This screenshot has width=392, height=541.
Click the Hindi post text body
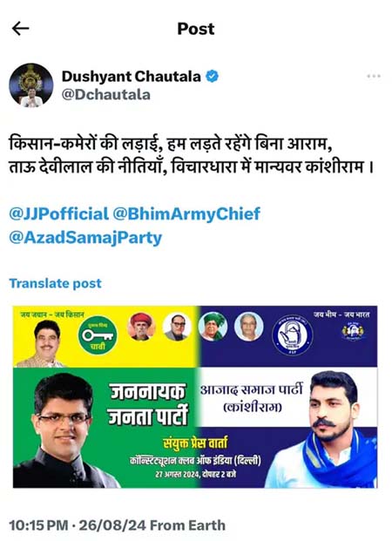click(x=191, y=156)
